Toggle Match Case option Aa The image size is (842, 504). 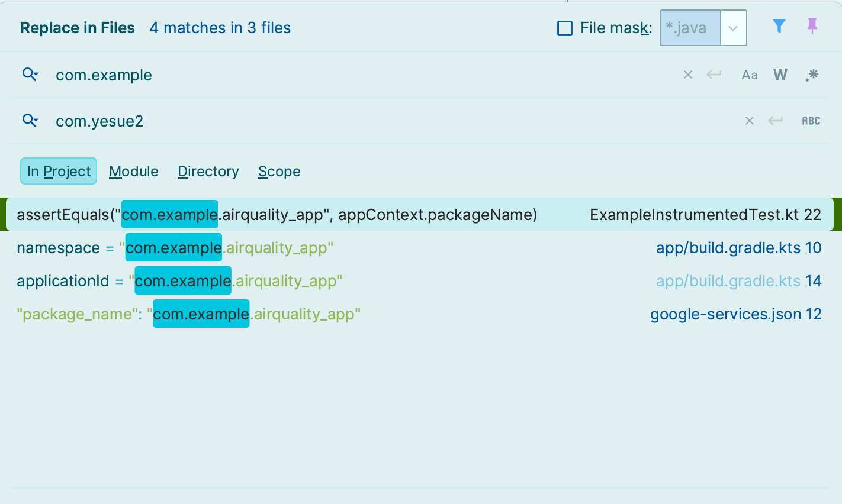click(x=750, y=75)
